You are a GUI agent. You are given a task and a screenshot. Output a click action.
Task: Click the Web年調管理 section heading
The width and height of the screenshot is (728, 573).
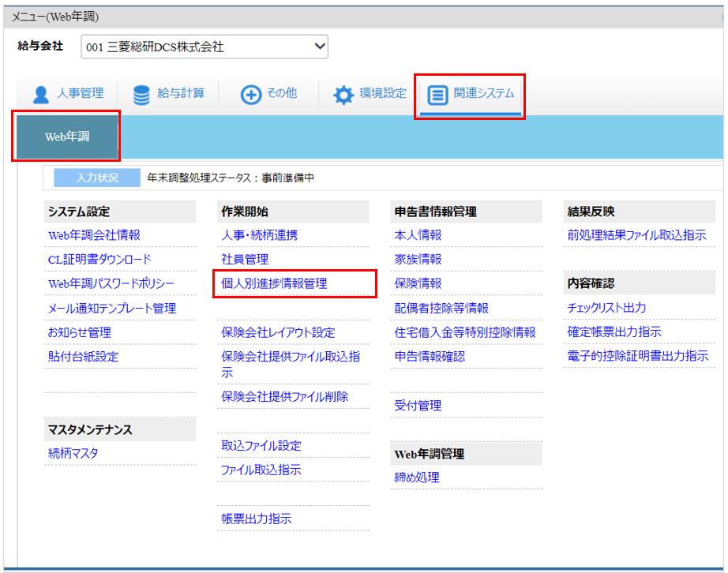pyautogui.click(x=429, y=454)
